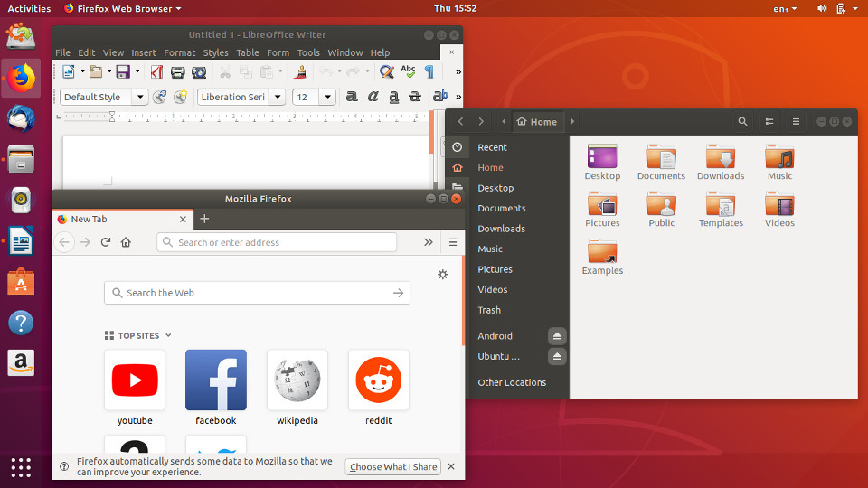This screenshot has width=868, height=488.
Task: Toggle Print Preview icon in Writer
Action: (x=199, y=72)
